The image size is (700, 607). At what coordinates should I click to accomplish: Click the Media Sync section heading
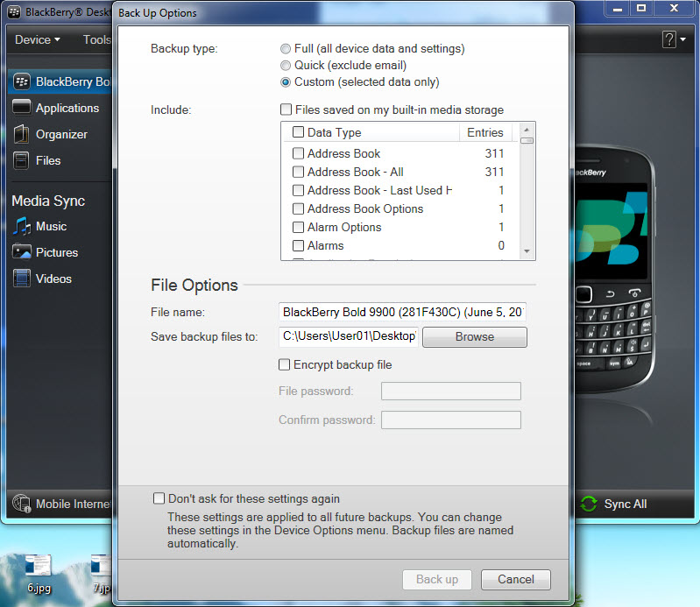coord(48,201)
